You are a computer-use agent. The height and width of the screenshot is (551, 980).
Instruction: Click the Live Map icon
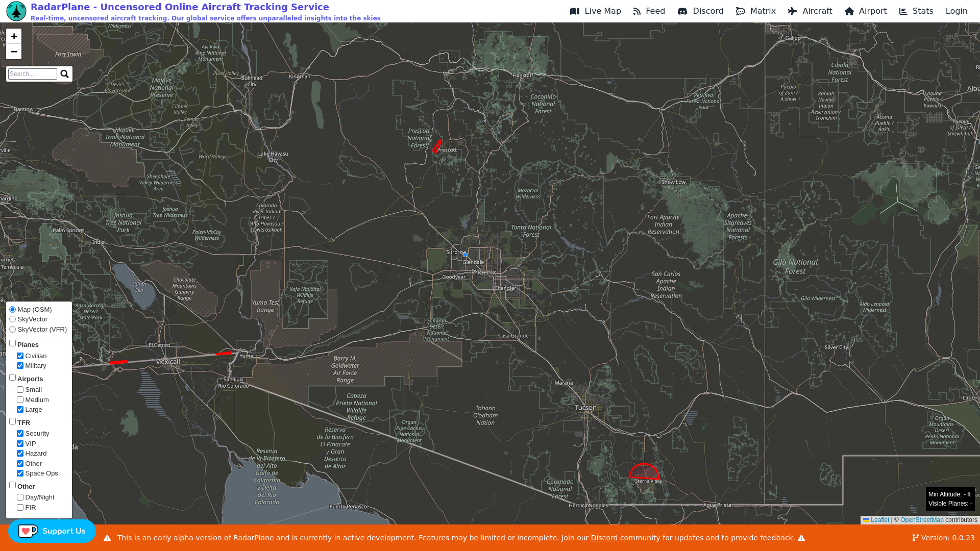575,11
